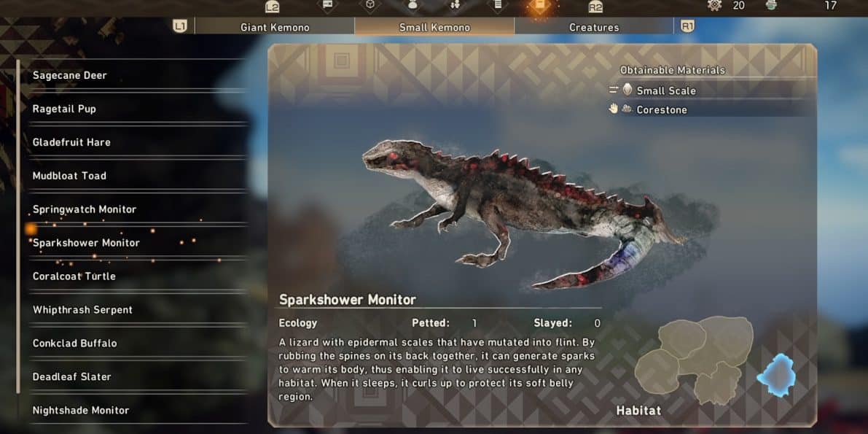Select the gear currency icon beside 20
This screenshot has height=434, width=868.
(715, 6)
